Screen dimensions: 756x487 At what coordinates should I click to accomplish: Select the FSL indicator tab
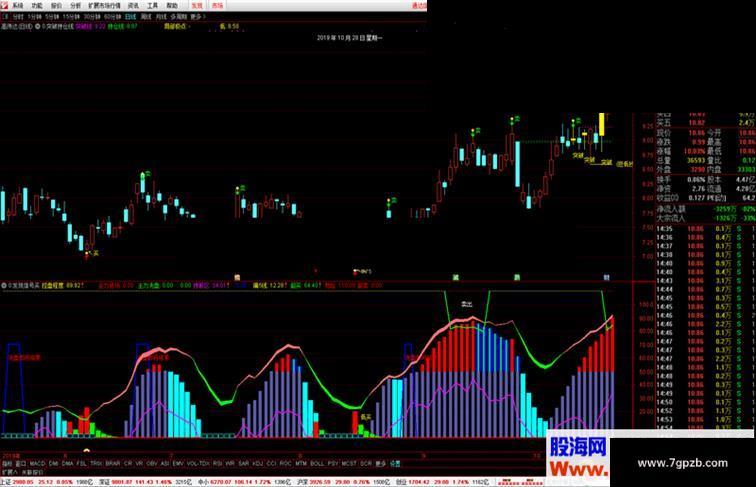[81, 463]
